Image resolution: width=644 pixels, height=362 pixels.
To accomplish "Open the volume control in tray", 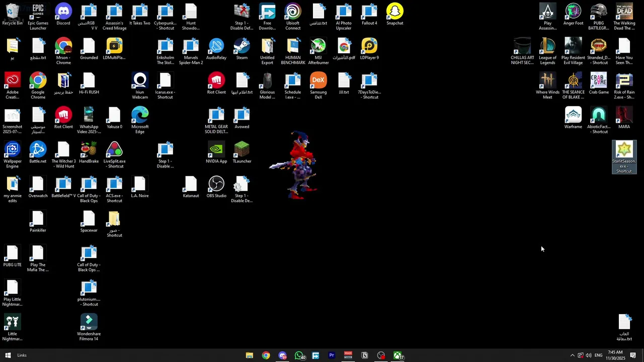I will tap(588, 355).
